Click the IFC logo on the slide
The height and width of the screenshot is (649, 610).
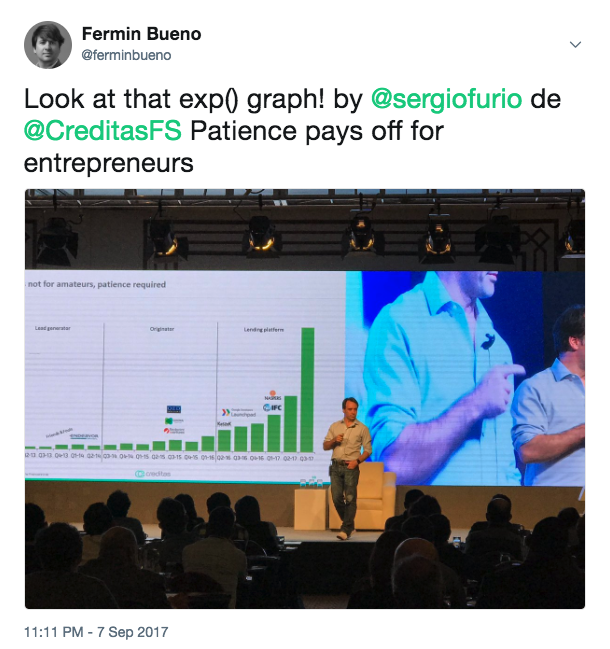pyautogui.click(x=273, y=407)
